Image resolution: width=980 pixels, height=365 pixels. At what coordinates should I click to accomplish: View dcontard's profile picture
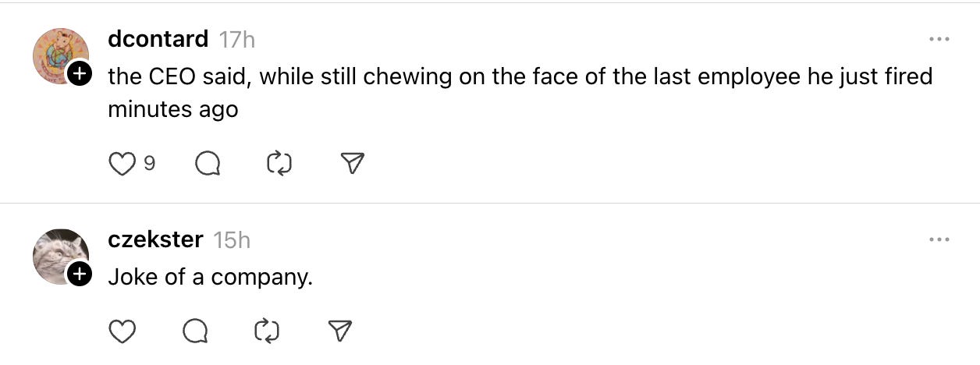59,55
